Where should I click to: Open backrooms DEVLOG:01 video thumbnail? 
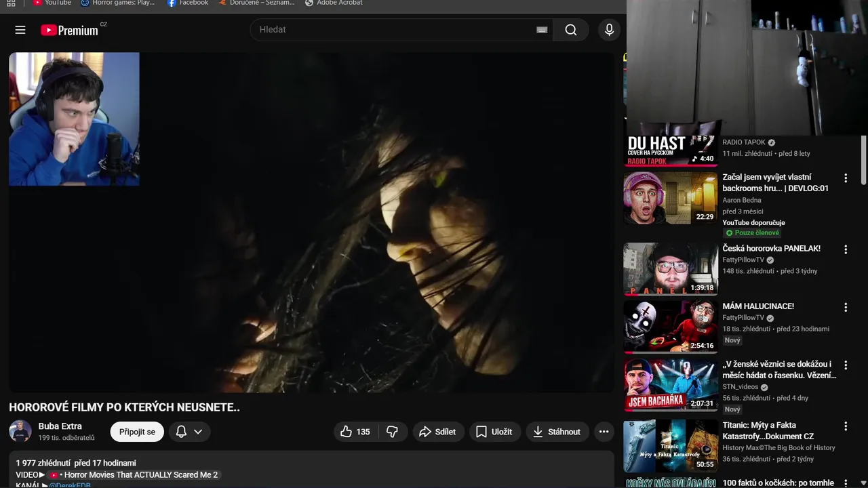671,198
